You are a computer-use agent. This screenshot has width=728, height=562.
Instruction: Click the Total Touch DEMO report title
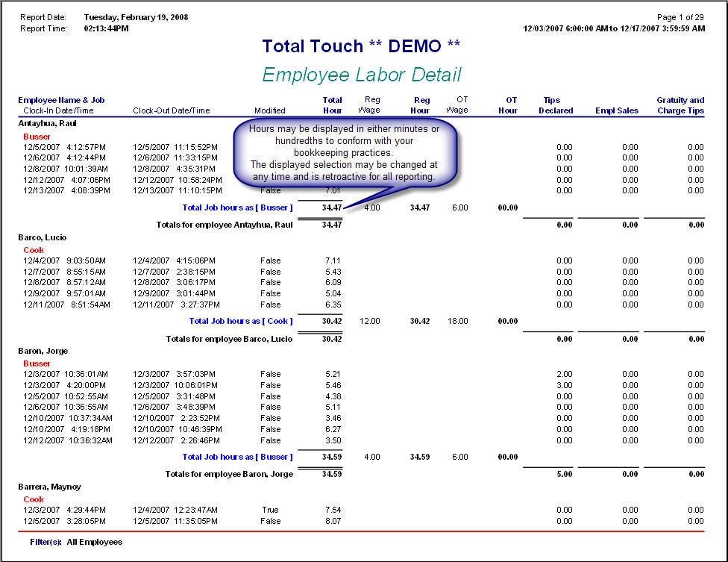[x=361, y=46]
